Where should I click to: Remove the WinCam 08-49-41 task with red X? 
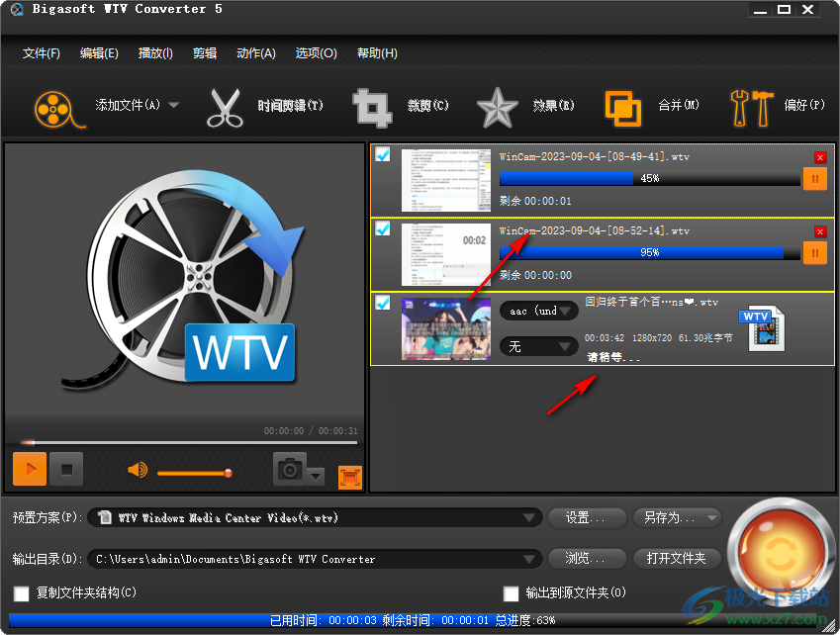(x=819, y=157)
